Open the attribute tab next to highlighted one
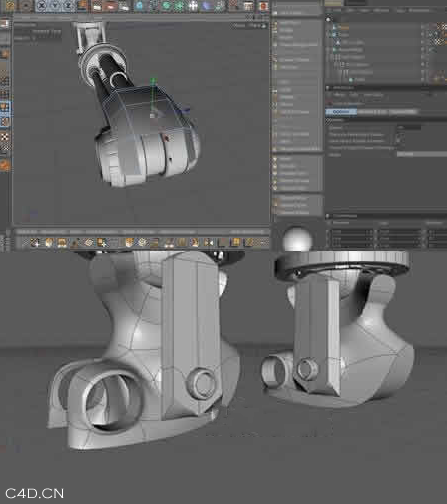Image resolution: width=447 pixels, height=504 pixels. (372, 112)
